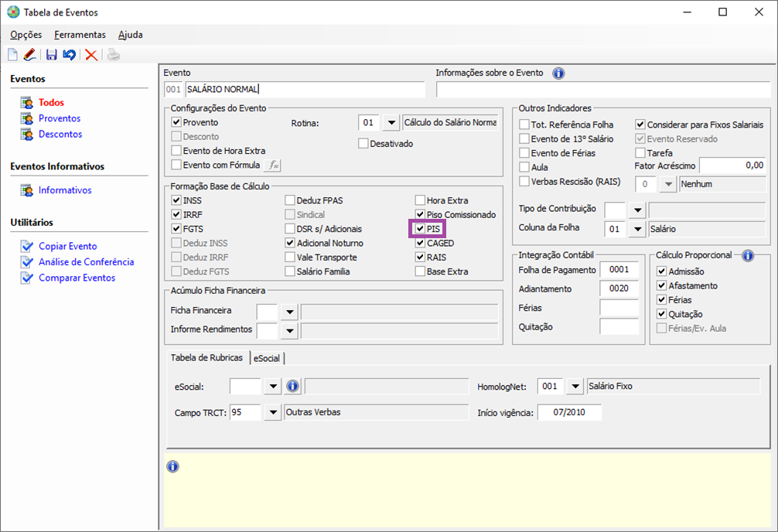Click the red X delete icon
Screen dimensions: 778x532
tap(91, 55)
